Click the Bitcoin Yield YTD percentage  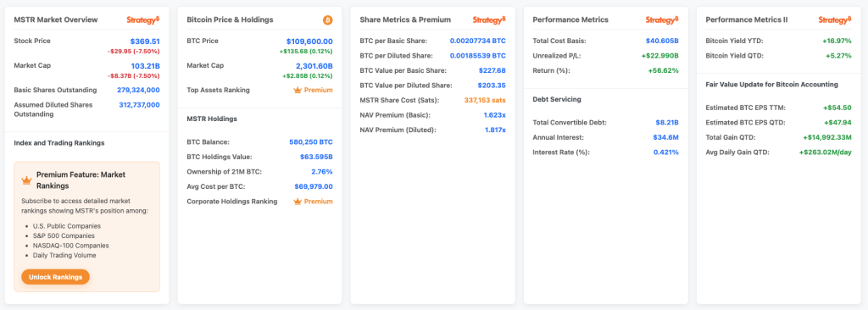click(836, 41)
